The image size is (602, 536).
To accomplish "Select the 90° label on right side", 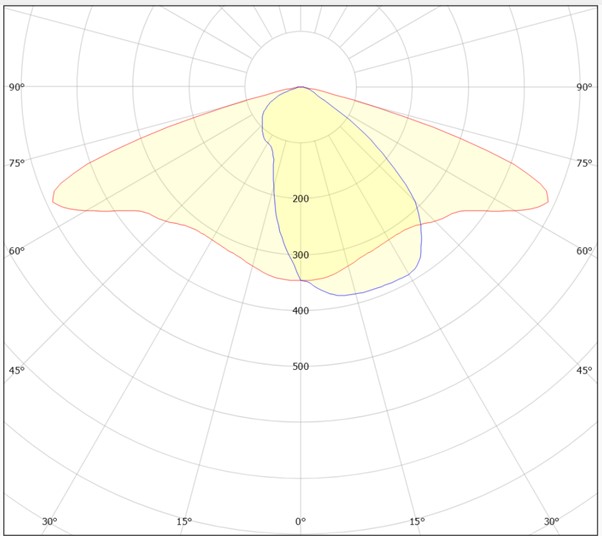I will click(584, 88).
